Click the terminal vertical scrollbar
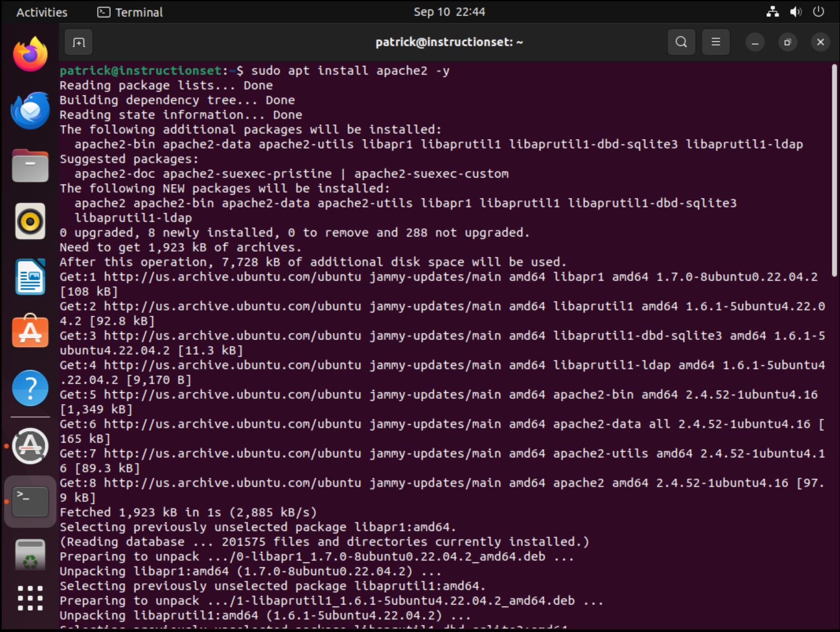The height and width of the screenshot is (632, 840). 834,170
